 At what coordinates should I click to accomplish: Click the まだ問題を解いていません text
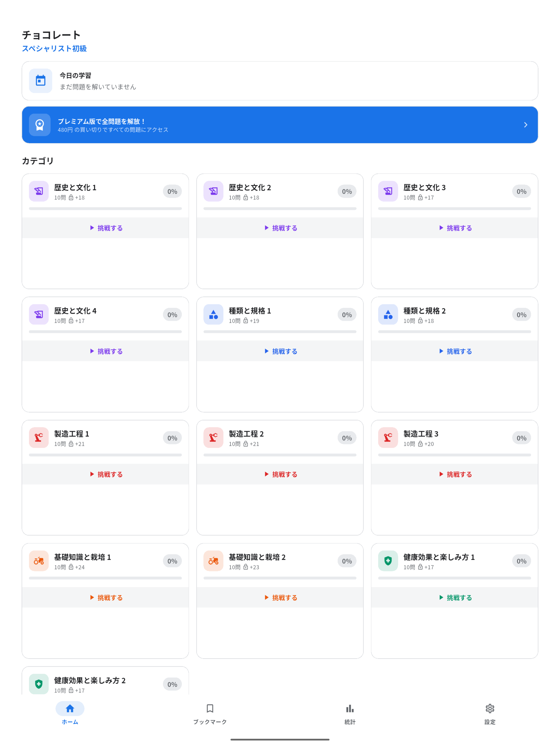pos(98,87)
